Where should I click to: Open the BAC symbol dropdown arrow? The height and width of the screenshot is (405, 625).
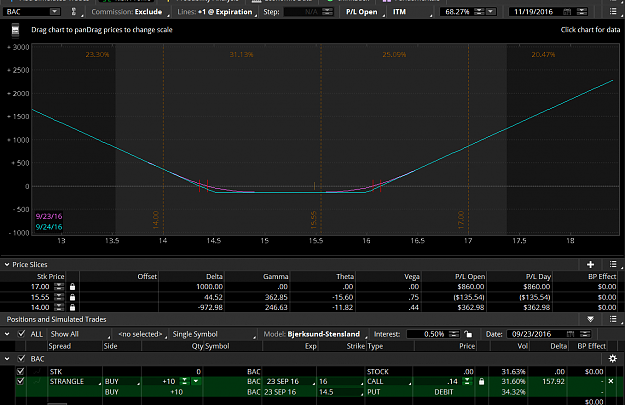pyautogui.click(x=54, y=12)
